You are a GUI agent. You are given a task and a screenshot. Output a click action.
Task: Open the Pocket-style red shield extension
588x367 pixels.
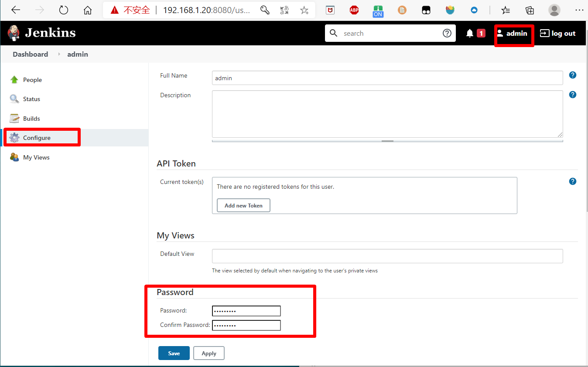(330, 10)
